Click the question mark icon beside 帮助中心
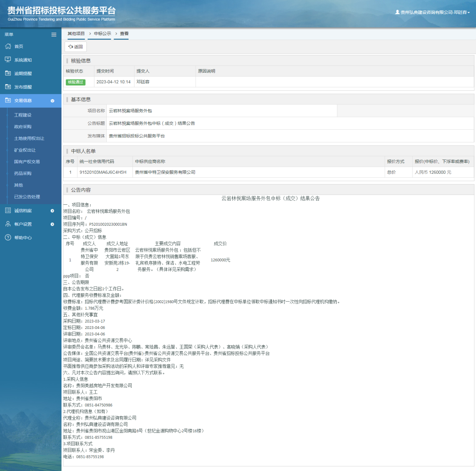Image resolution: width=476 pixels, height=471 pixels. point(8,237)
